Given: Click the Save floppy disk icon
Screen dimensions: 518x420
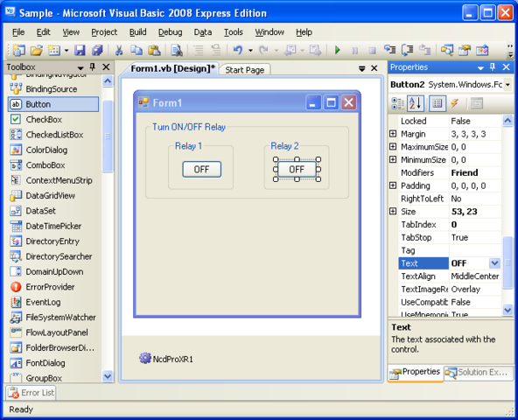Looking at the screenshot, I should click(80, 50).
